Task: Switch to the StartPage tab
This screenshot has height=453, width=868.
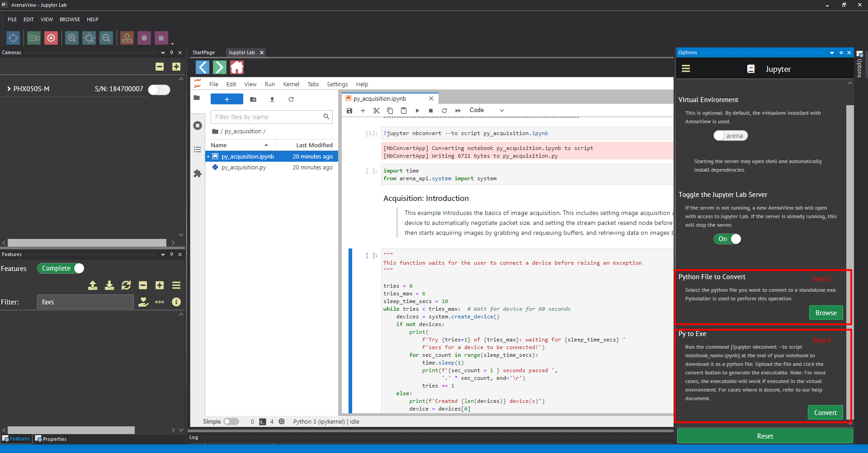Action: [x=203, y=52]
